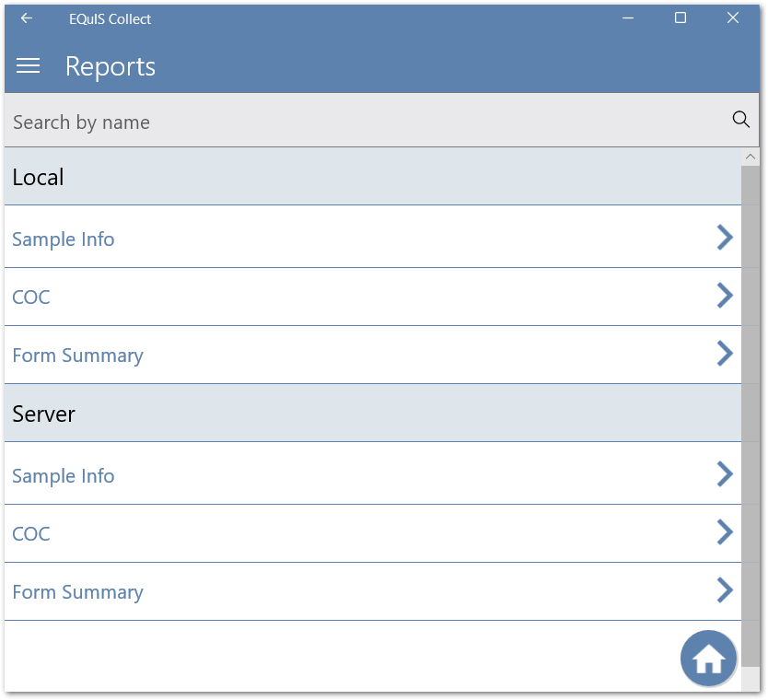Select the COC report under Server

[31, 533]
